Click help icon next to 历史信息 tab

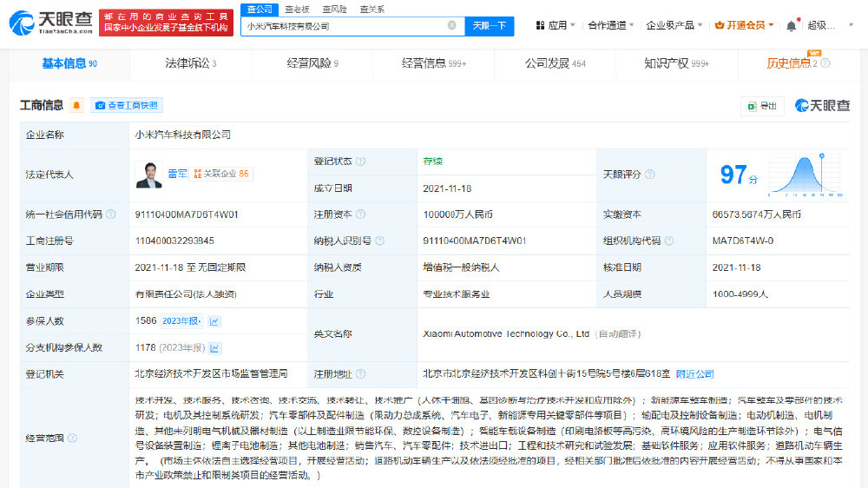(x=825, y=63)
